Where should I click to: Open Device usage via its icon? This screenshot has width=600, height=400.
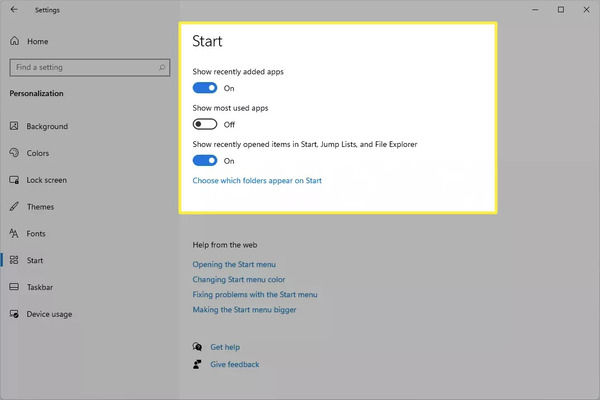14,314
